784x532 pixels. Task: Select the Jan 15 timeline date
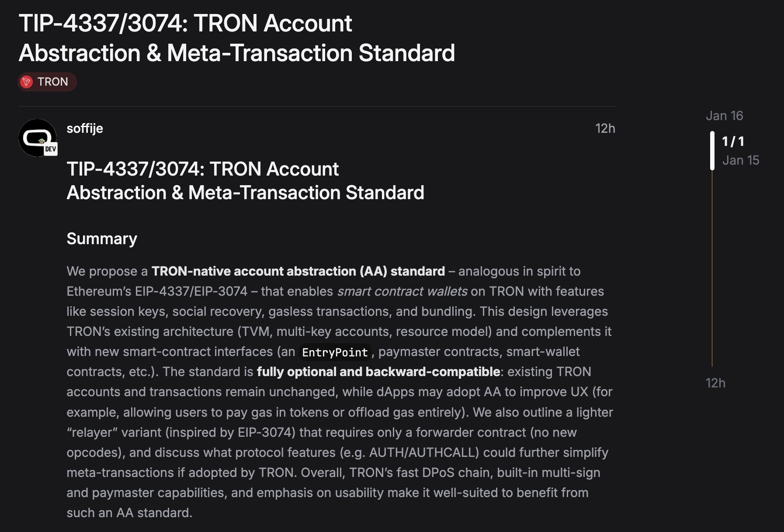click(x=740, y=160)
